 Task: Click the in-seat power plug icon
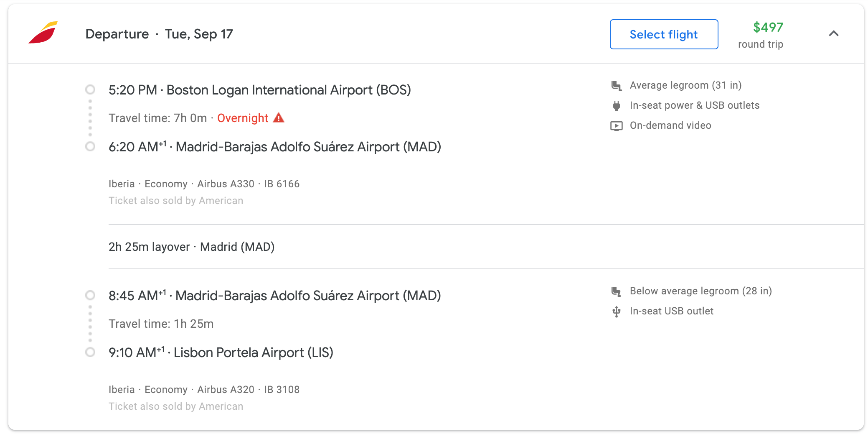pyautogui.click(x=617, y=106)
